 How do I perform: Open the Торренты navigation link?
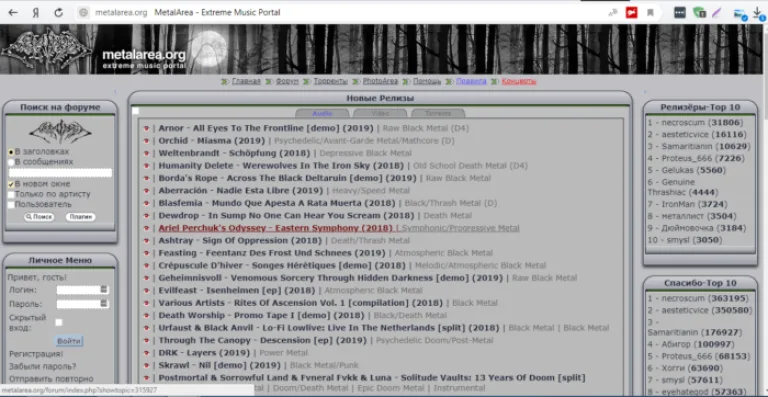tap(331, 81)
